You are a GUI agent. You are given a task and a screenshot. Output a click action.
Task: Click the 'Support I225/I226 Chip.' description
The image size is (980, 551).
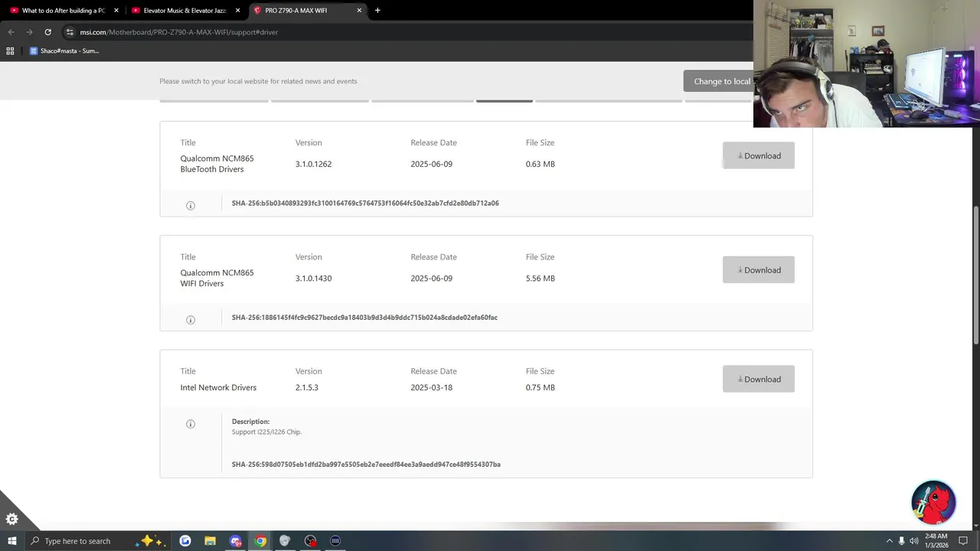click(x=266, y=432)
